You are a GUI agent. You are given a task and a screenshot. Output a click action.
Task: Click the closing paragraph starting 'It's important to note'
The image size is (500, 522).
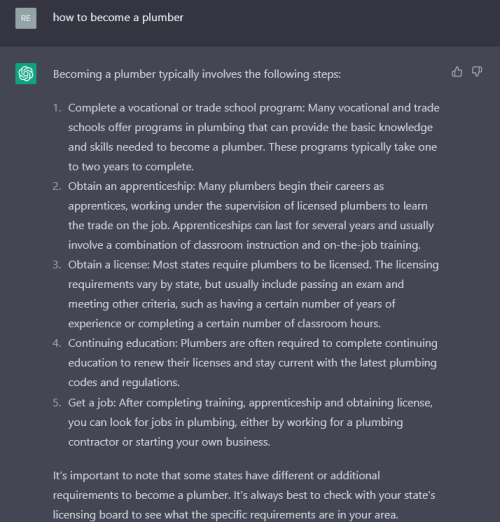[244, 495]
